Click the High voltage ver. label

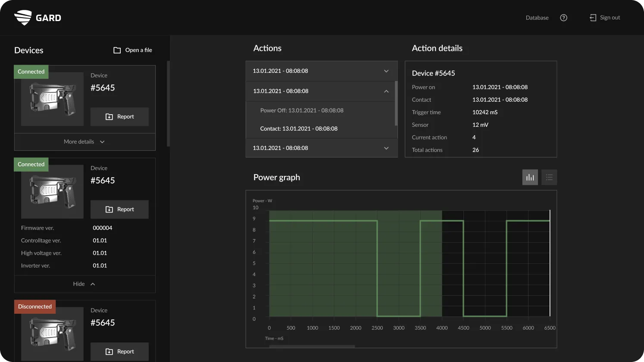coord(41,253)
